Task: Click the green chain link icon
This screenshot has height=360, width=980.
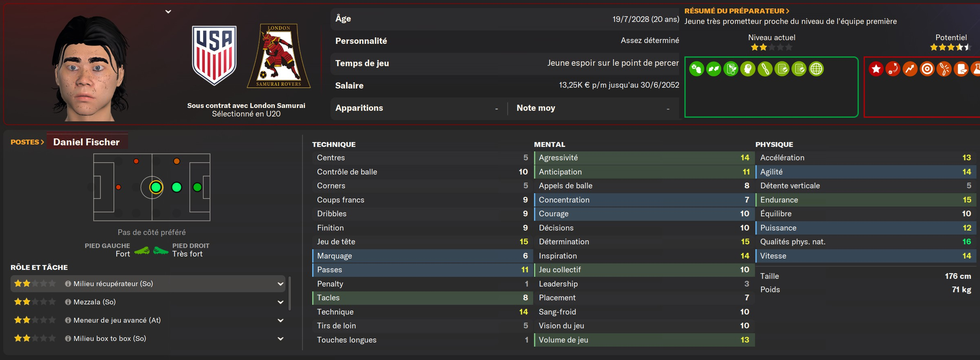Action: coord(765,69)
